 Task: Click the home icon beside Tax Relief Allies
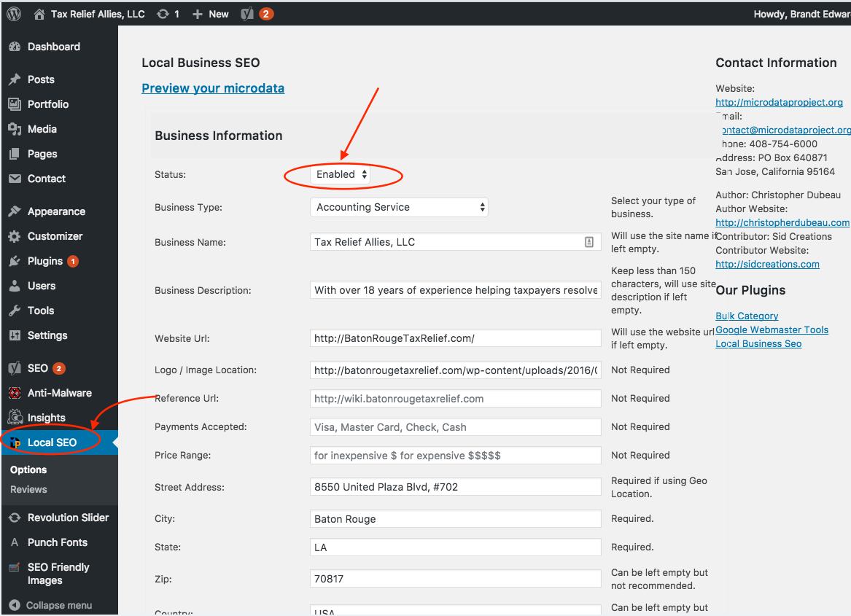(x=39, y=14)
